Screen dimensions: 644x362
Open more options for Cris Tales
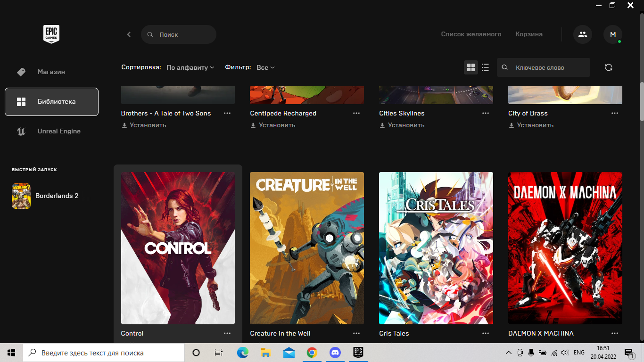(486, 333)
